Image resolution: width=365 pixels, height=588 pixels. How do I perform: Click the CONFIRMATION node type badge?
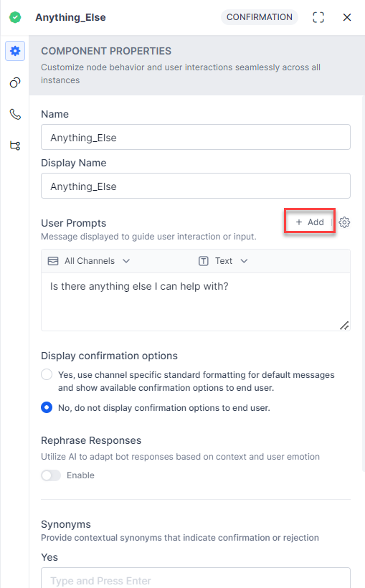click(x=260, y=17)
